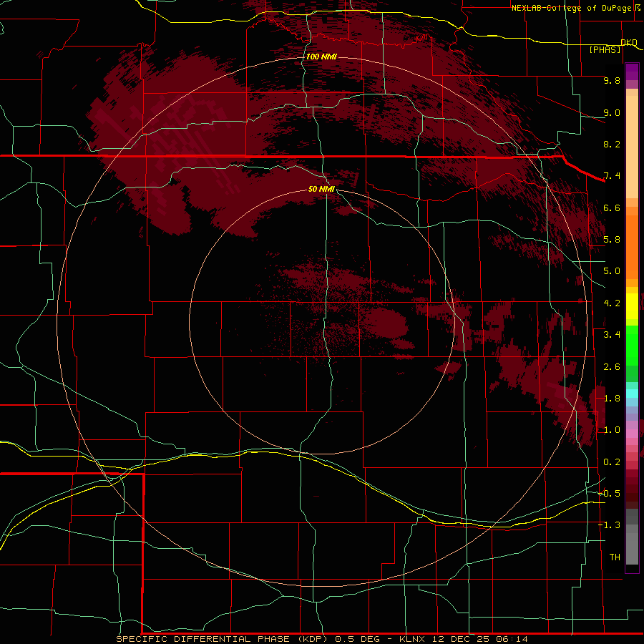The width and height of the screenshot is (644, 644).
Task: Click the 3.4 color scale value
Action: coord(612,335)
